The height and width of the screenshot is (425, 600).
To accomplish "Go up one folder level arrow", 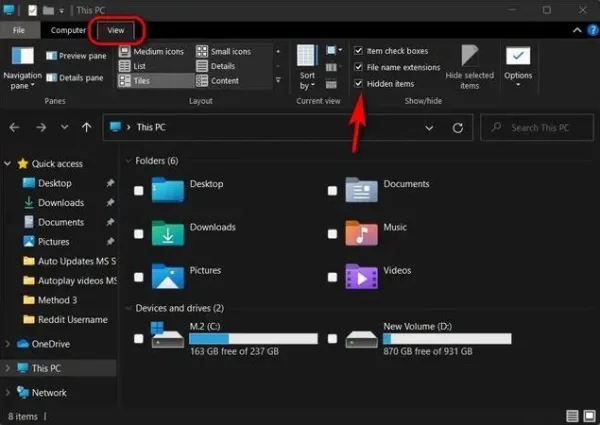I will pyautogui.click(x=86, y=127).
